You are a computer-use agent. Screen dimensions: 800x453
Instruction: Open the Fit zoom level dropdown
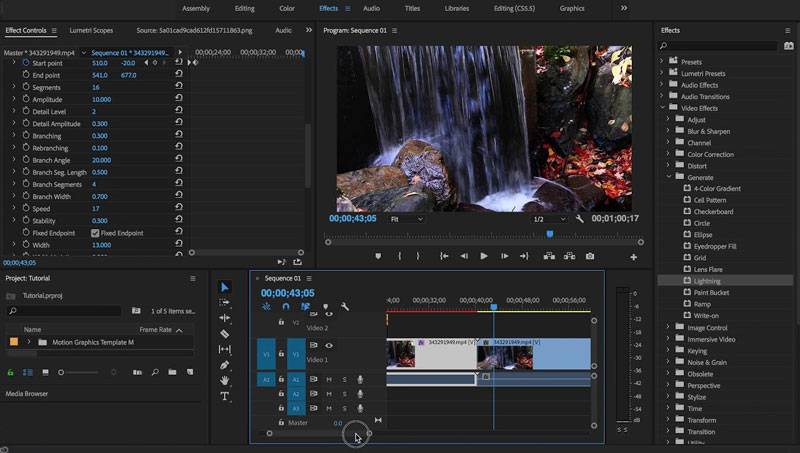coord(407,219)
